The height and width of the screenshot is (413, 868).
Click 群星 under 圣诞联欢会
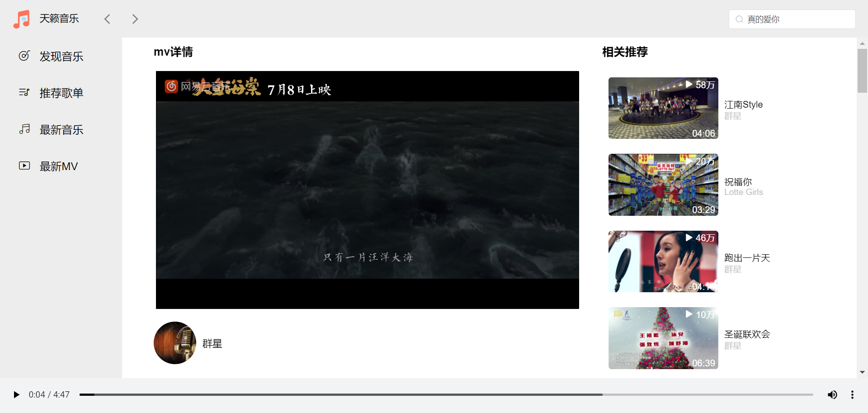coord(732,346)
